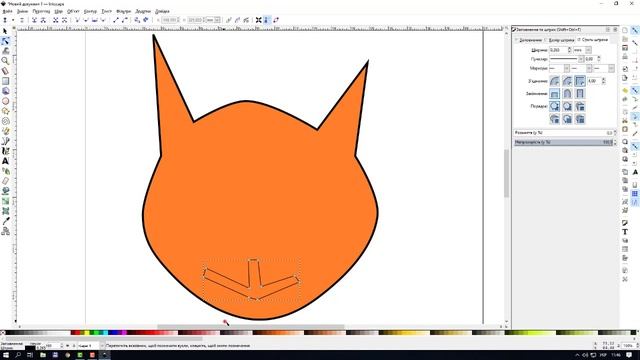
Task: Select the Eraser tool
Action: click(x=5, y=181)
